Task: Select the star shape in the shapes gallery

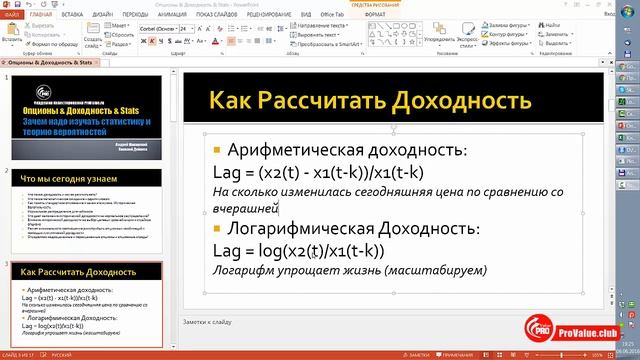Action: point(412,42)
